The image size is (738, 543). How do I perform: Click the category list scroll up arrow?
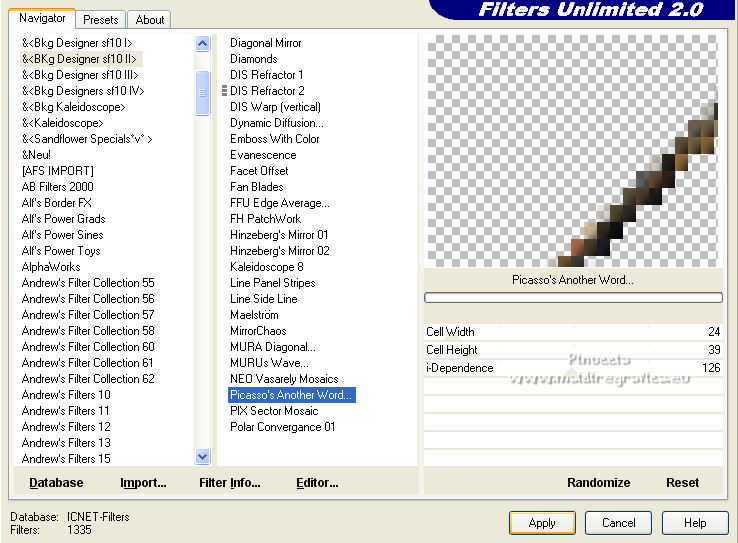[x=202, y=44]
